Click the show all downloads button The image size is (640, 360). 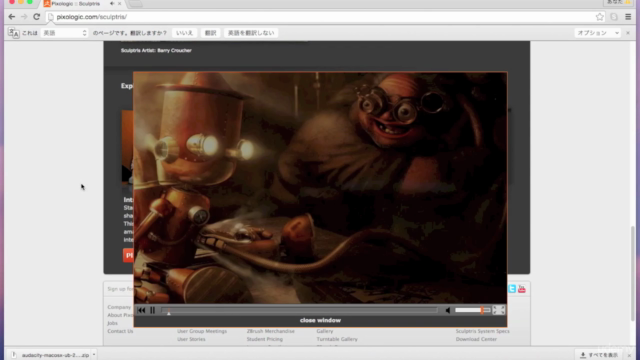pos(599,355)
